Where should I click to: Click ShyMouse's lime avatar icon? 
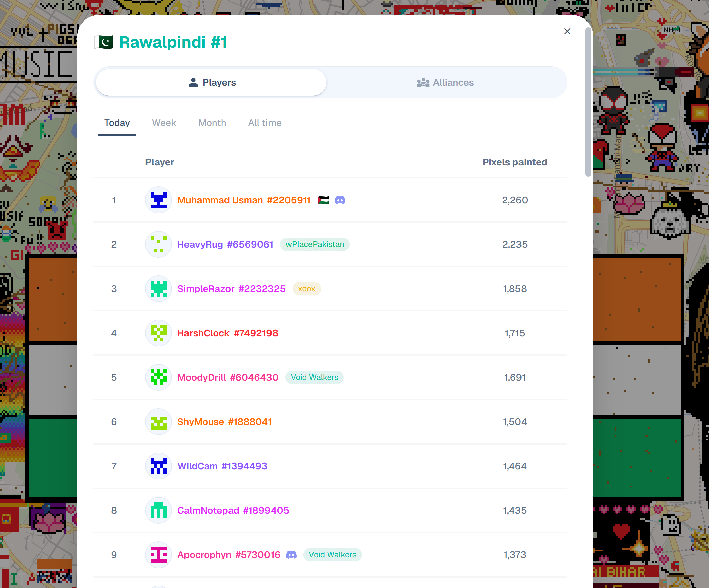pos(158,422)
